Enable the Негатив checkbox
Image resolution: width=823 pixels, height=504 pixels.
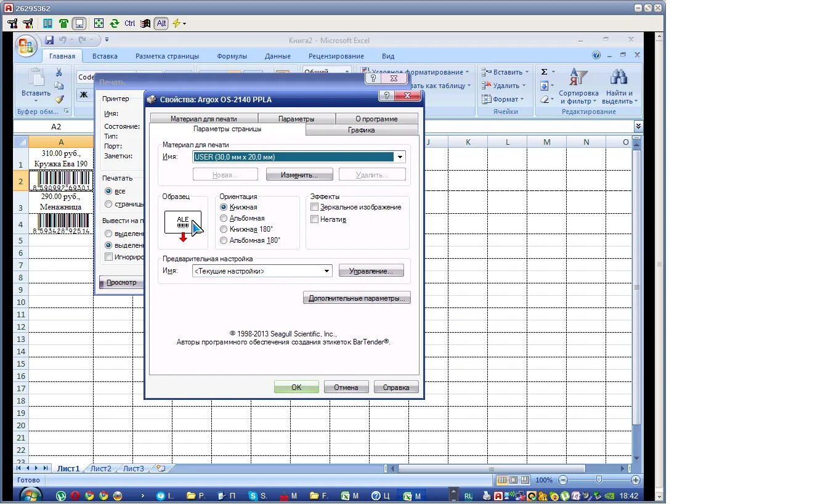coord(315,219)
